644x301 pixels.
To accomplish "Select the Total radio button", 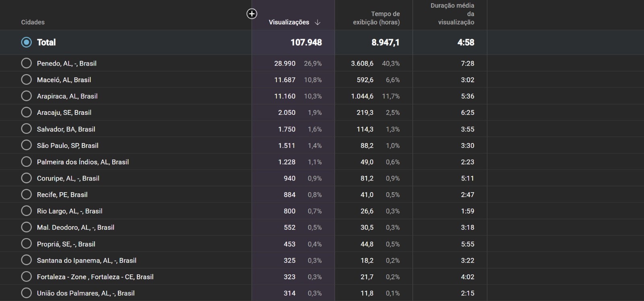I will (26, 42).
